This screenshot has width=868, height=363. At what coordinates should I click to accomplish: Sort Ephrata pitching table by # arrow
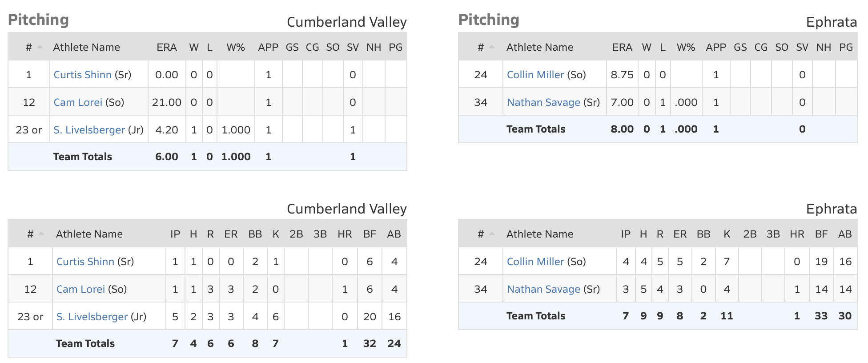click(x=491, y=47)
